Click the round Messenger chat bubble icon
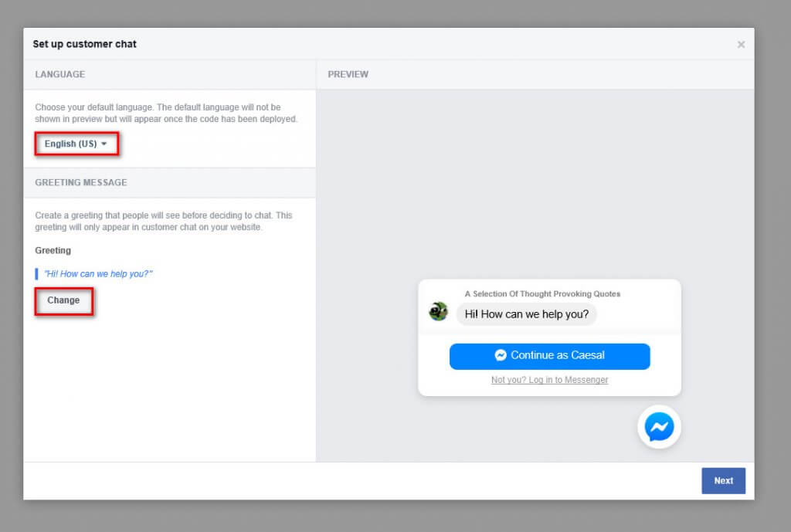791x532 pixels. (x=659, y=427)
